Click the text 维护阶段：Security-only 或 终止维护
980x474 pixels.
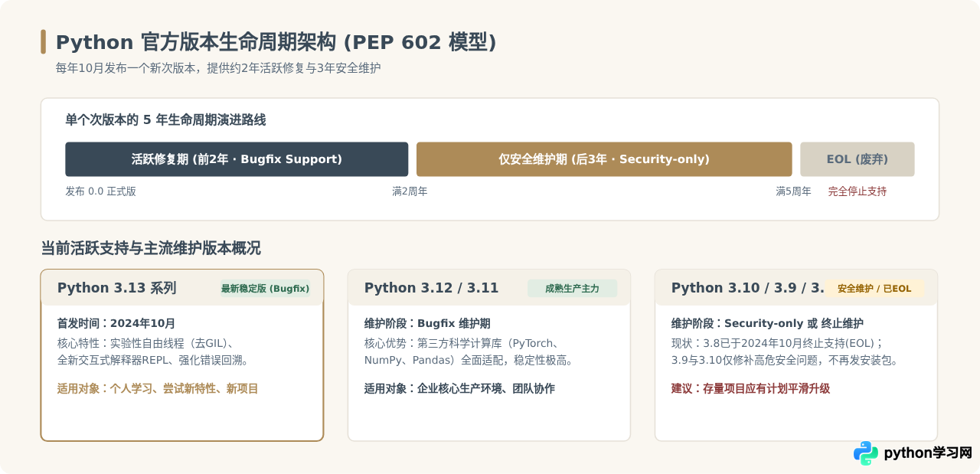(x=767, y=323)
